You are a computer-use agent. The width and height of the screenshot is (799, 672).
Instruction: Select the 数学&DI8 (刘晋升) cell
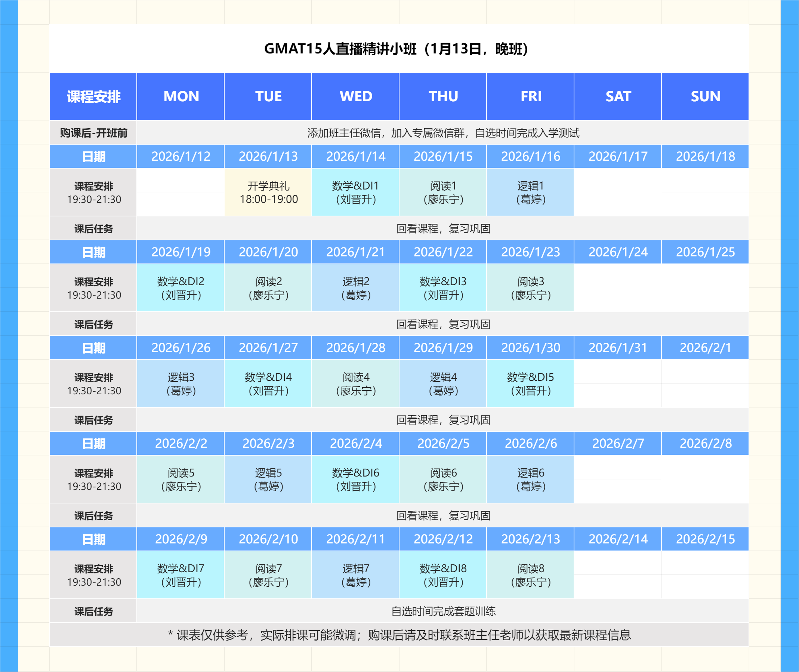click(x=443, y=575)
